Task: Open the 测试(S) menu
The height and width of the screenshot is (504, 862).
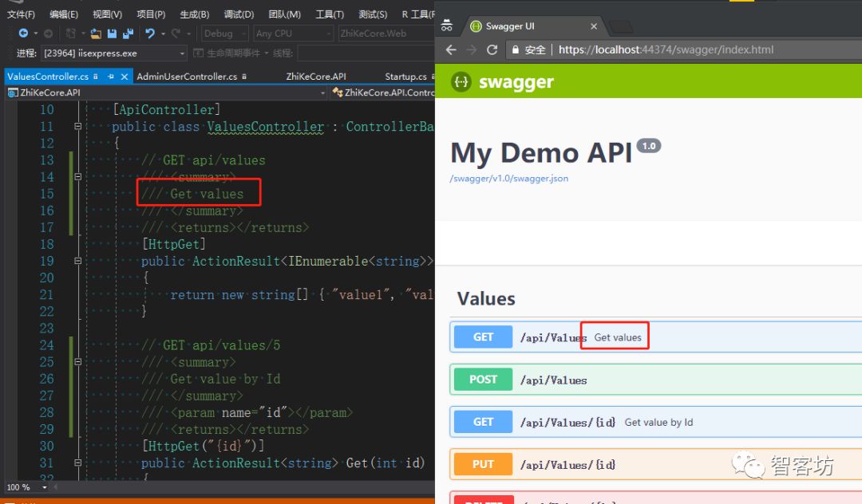Action: tap(373, 14)
